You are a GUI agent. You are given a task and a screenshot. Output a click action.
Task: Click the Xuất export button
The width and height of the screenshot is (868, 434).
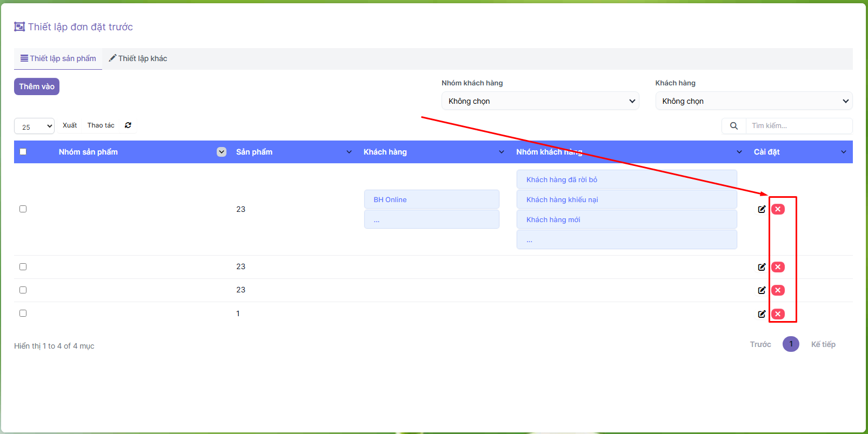coord(70,125)
